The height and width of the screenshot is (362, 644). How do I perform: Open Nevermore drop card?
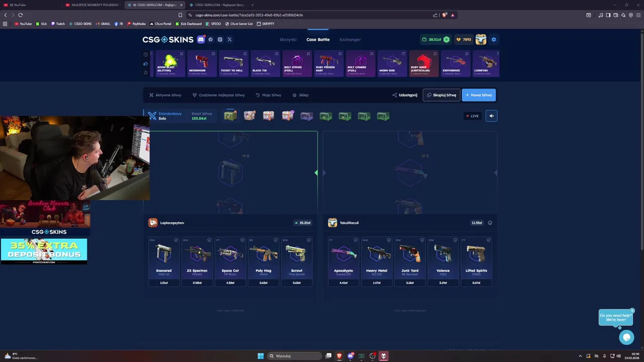click(201, 63)
